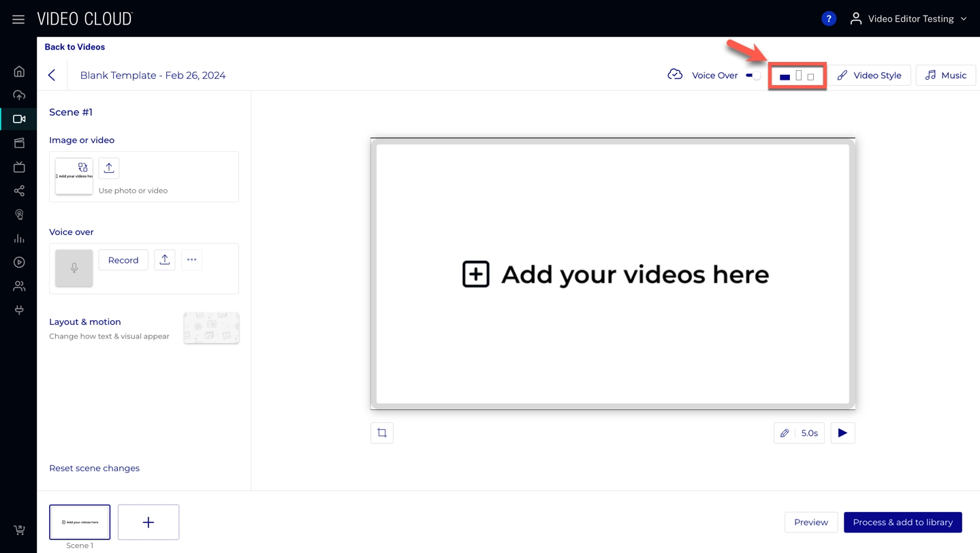Viewport: 980px width, 553px height.
Task: Select the portrait aspect ratio
Action: point(799,76)
